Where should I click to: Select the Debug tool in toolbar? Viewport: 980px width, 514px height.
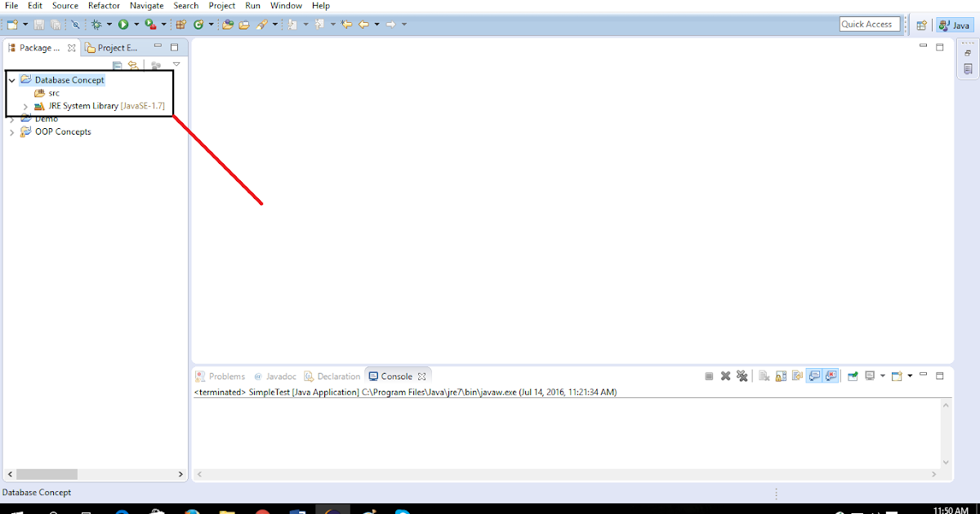[x=96, y=24]
